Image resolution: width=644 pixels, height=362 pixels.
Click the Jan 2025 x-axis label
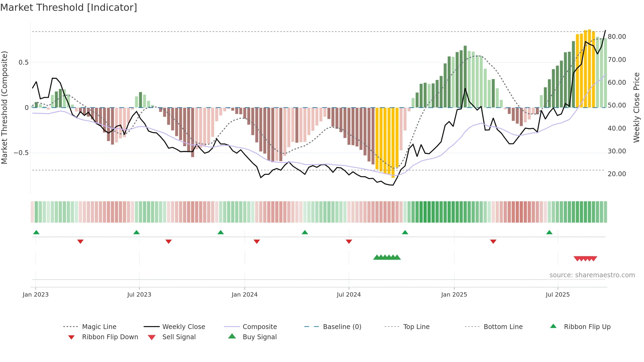tap(454, 295)
